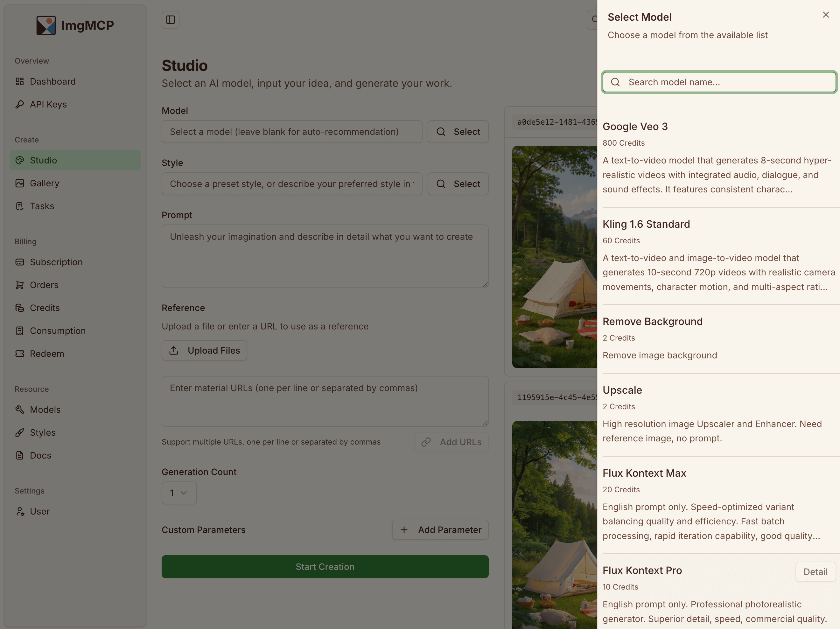Image resolution: width=840 pixels, height=629 pixels.
Task: Open Styles resource page
Action: [75, 433]
